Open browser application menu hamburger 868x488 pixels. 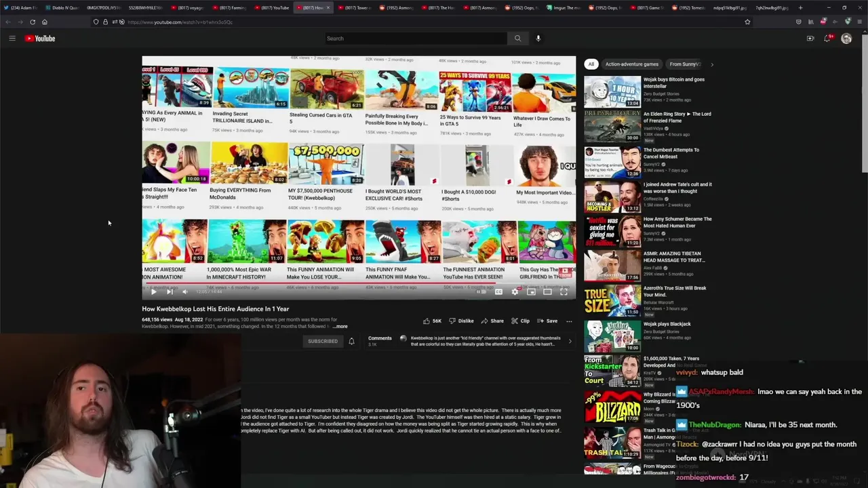(859, 22)
